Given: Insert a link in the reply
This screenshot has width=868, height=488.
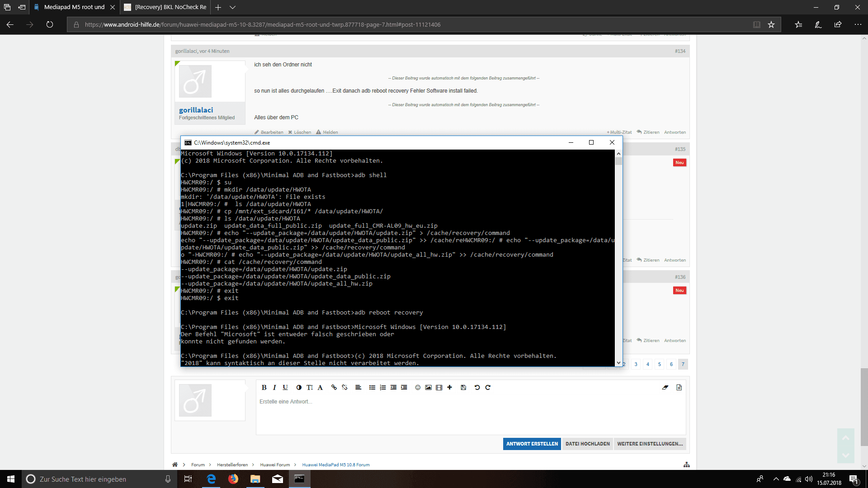Looking at the screenshot, I should [334, 387].
